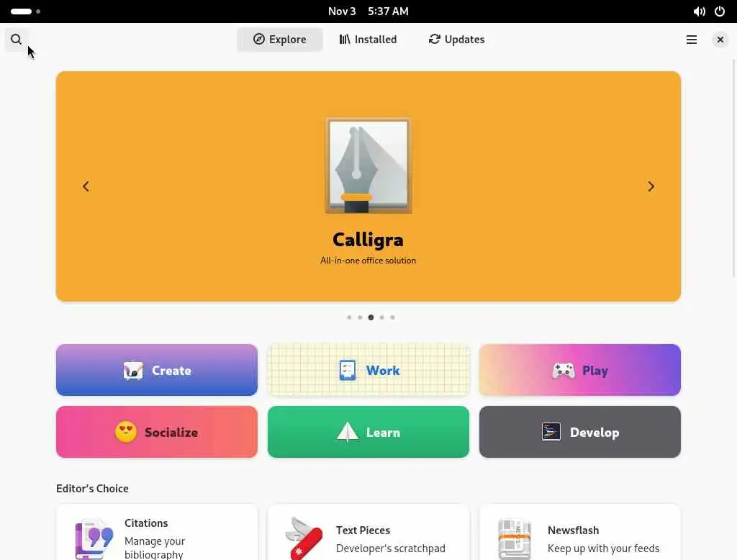
Task: Open the Play category
Action: pos(579,370)
